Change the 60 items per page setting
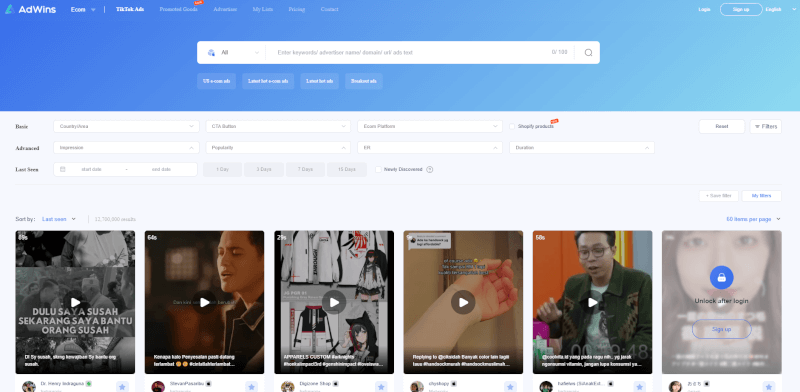The image size is (800, 392). pyautogui.click(x=753, y=219)
